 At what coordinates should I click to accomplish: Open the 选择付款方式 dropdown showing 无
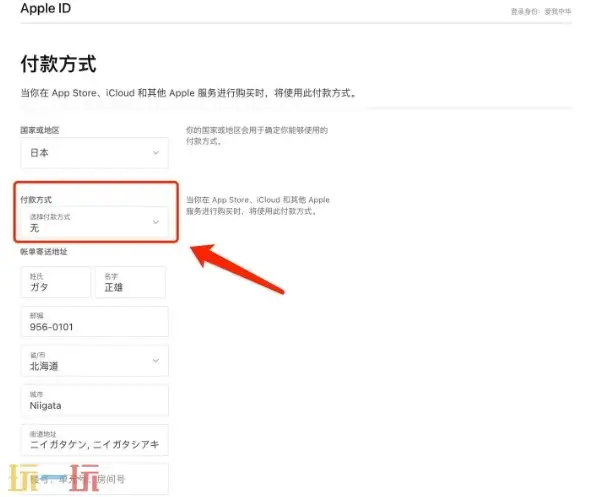(x=95, y=222)
